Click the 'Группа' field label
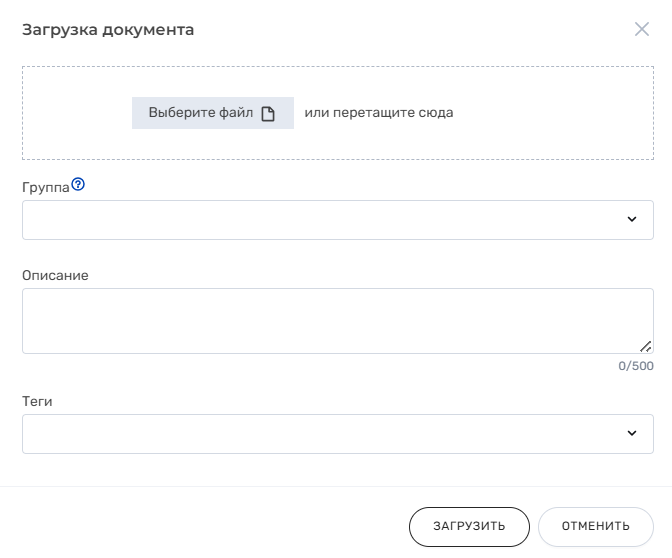The image size is (672, 558). click(45, 187)
